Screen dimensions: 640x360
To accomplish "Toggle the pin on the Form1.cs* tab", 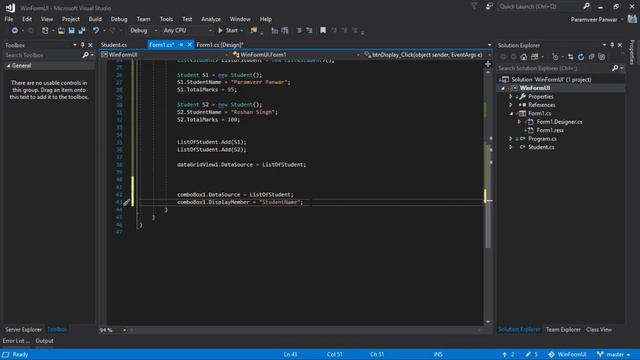I will pos(181,45).
